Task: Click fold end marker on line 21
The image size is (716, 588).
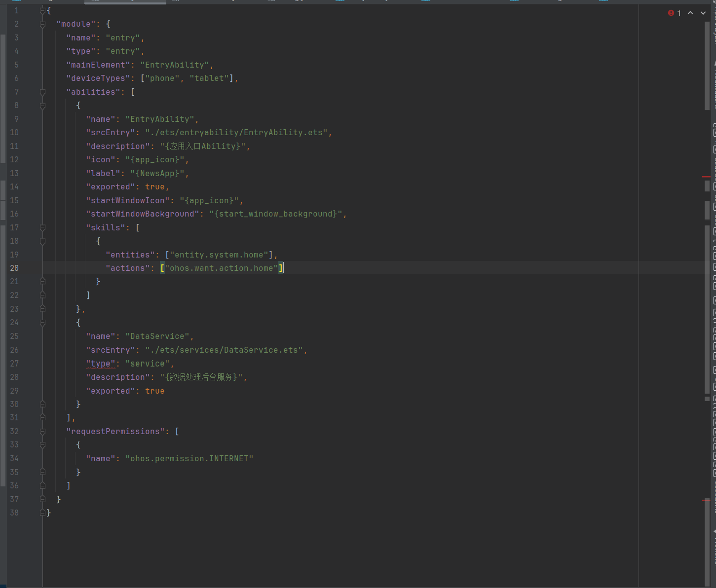Action: click(42, 281)
